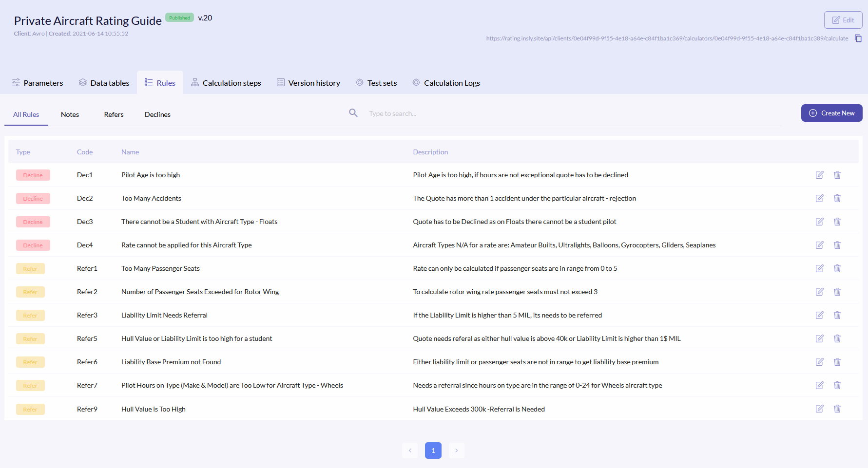Click trash icon for Refer9 rule

pos(837,409)
